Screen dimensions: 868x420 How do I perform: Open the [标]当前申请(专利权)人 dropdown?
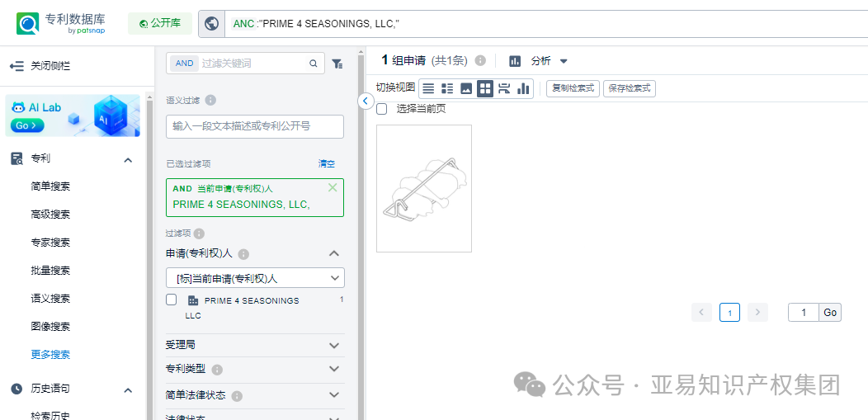(255, 278)
